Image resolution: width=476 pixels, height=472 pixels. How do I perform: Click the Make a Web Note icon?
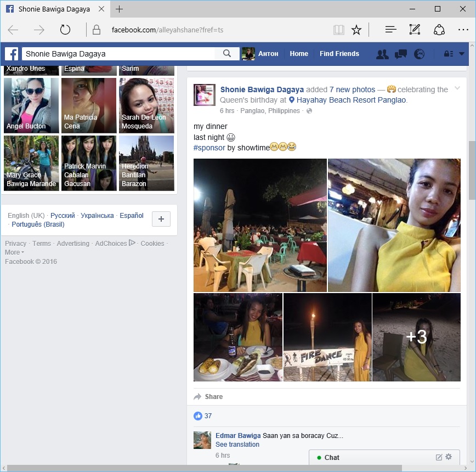[x=415, y=30]
